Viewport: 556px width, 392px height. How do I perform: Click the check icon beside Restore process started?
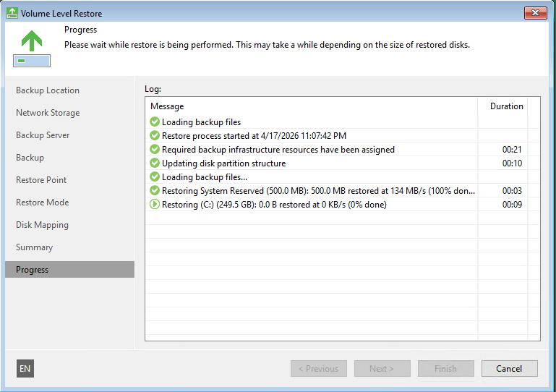tap(155, 135)
